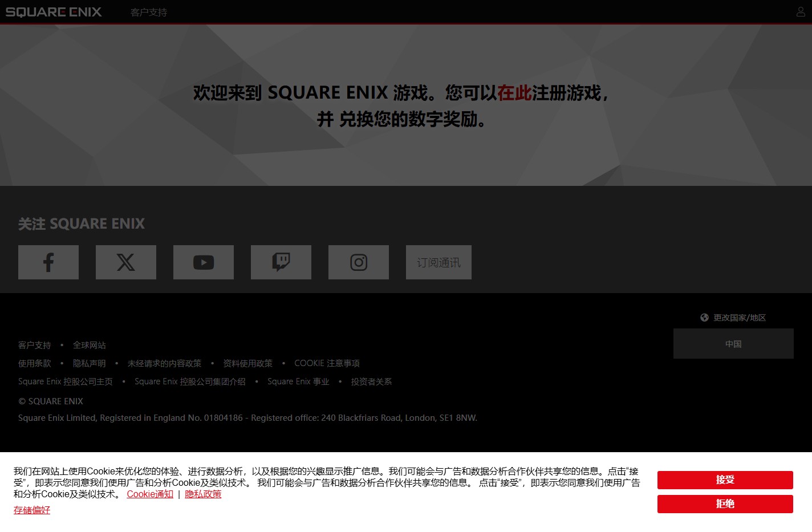The image size is (812, 532).
Task: Accept cookies with the 接受 button
Action: (x=725, y=480)
